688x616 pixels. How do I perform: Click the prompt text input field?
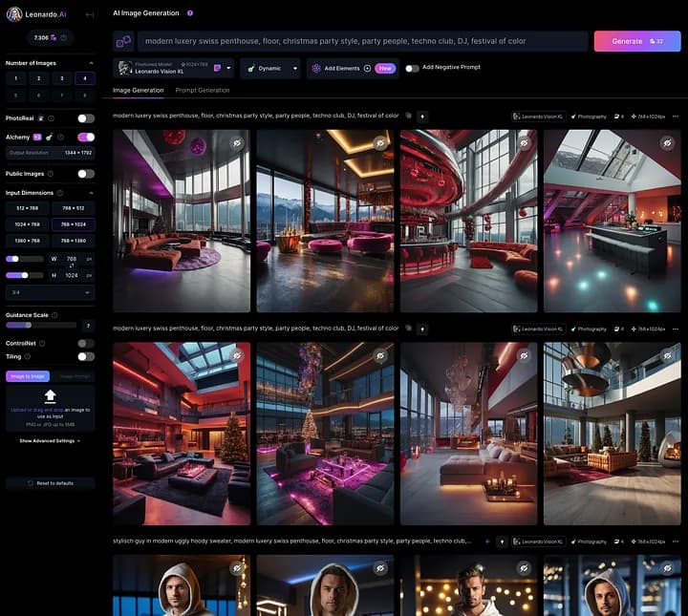pyautogui.click(x=361, y=41)
